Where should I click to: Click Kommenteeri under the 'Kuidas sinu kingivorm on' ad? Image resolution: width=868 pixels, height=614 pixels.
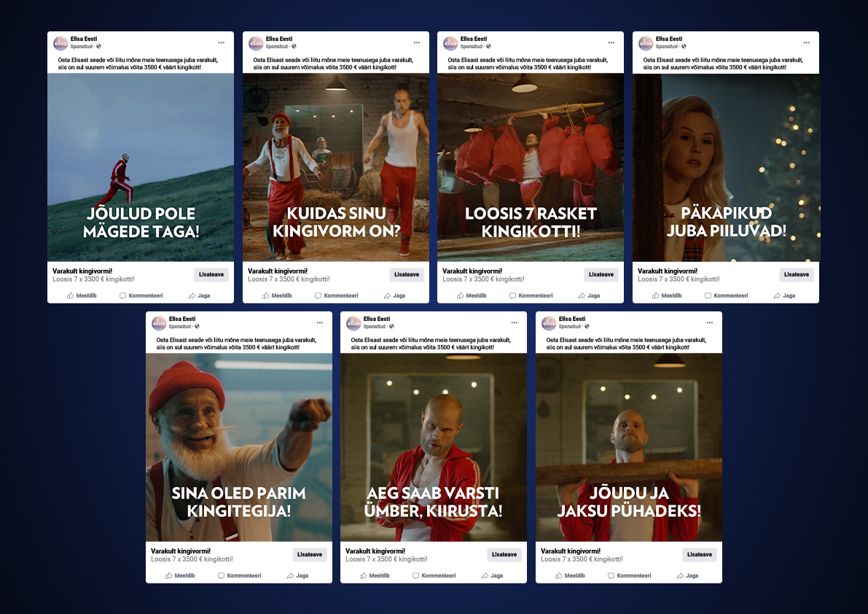pos(336,295)
